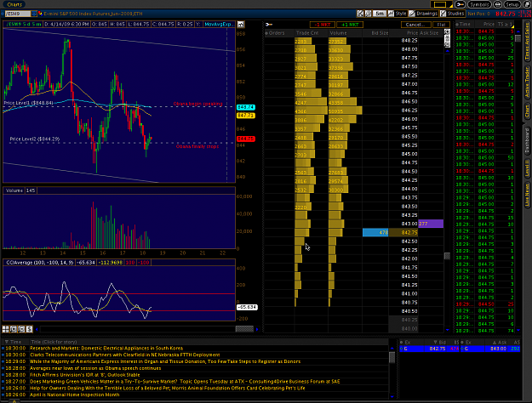Click the Orders column header
532x403 pixels.
coord(279,33)
